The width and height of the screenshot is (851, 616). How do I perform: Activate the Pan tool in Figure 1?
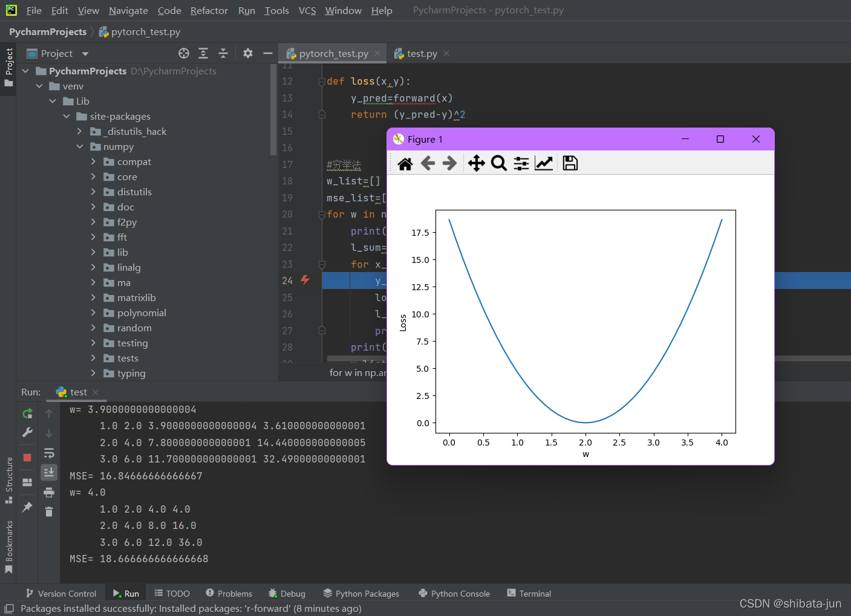(x=476, y=163)
